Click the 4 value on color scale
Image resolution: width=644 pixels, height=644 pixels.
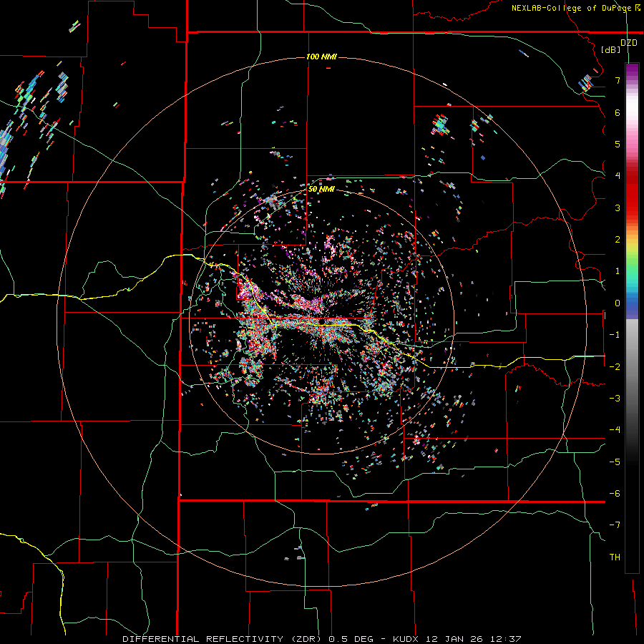pos(618,176)
